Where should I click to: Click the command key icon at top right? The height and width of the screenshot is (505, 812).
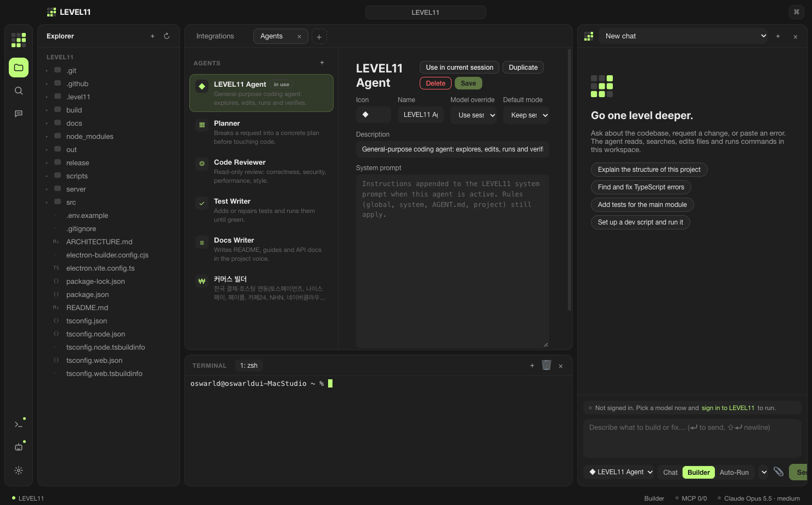[797, 12]
